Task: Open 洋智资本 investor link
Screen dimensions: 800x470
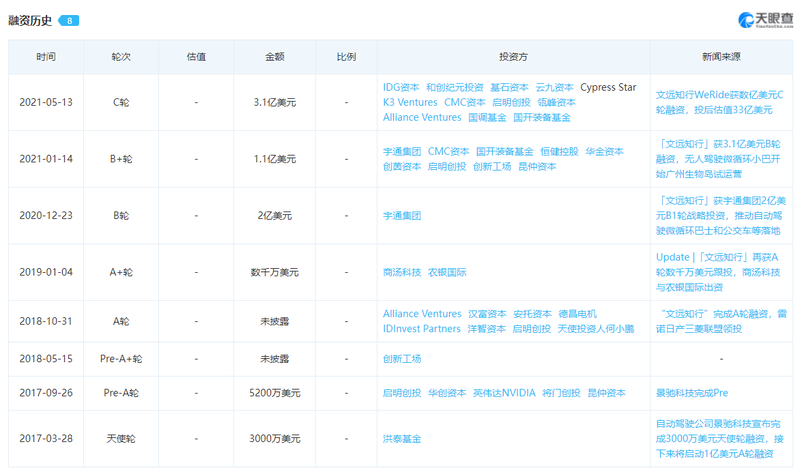Action: (487, 329)
